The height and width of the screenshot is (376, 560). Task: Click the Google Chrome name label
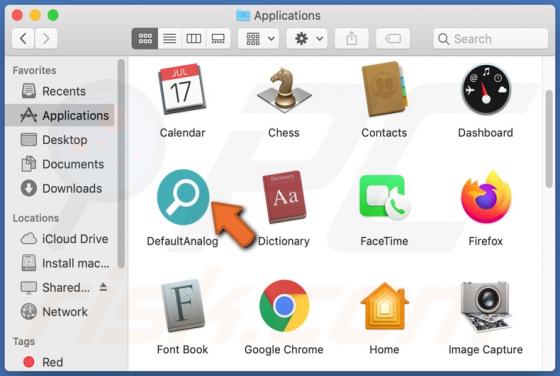click(x=284, y=350)
